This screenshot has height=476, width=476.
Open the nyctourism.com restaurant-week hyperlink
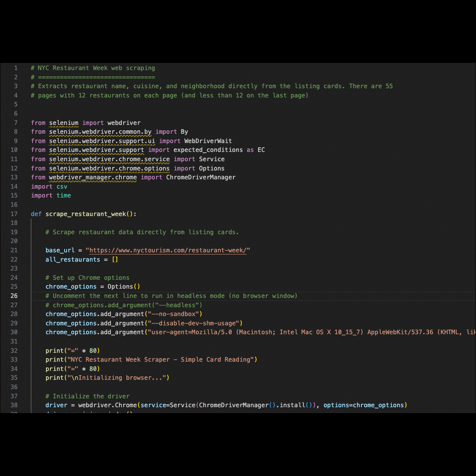pos(167,250)
